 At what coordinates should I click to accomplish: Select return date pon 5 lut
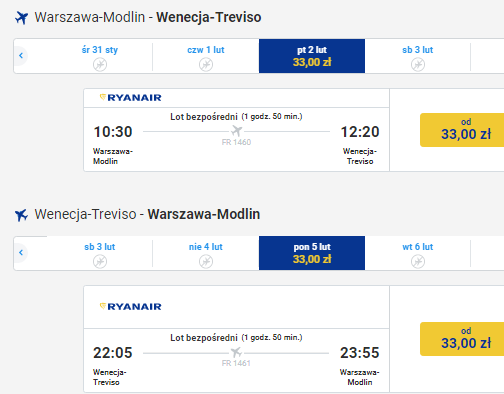coord(312,253)
